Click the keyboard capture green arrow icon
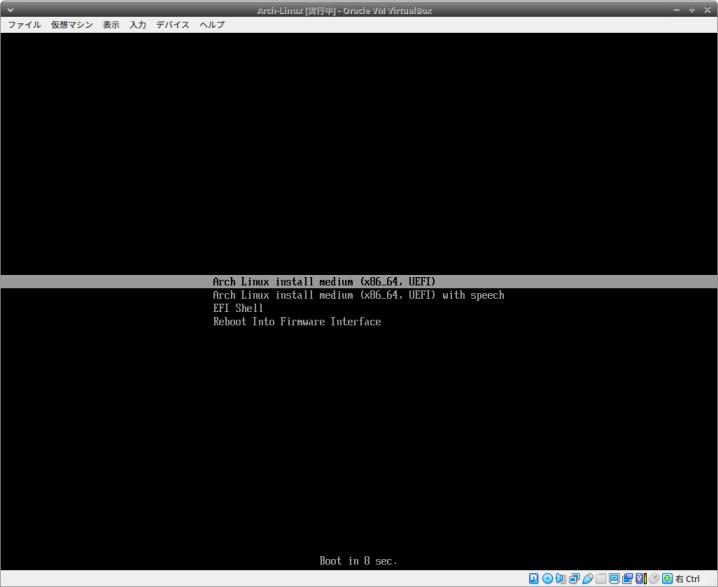The height and width of the screenshot is (587, 718). [x=667, y=578]
